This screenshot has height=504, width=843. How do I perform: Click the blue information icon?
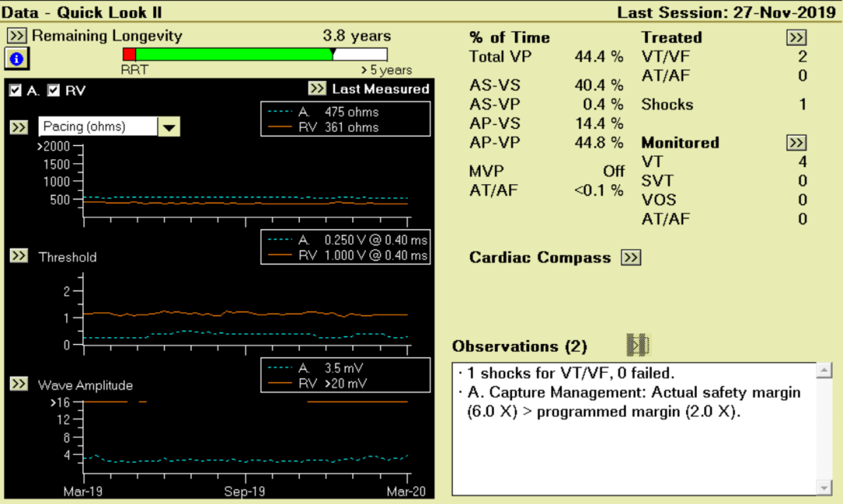(16, 59)
